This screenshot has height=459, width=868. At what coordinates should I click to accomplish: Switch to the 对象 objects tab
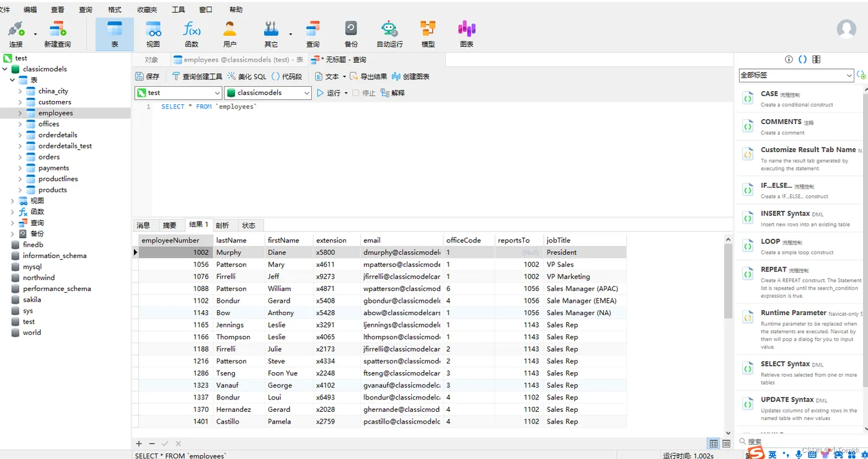click(x=151, y=60)
